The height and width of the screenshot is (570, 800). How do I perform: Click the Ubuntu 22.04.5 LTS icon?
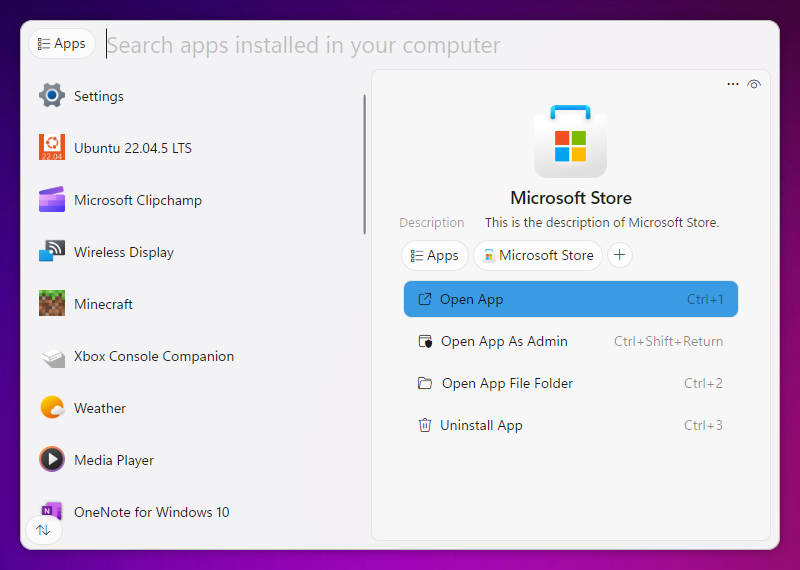[x=52, y=147]
